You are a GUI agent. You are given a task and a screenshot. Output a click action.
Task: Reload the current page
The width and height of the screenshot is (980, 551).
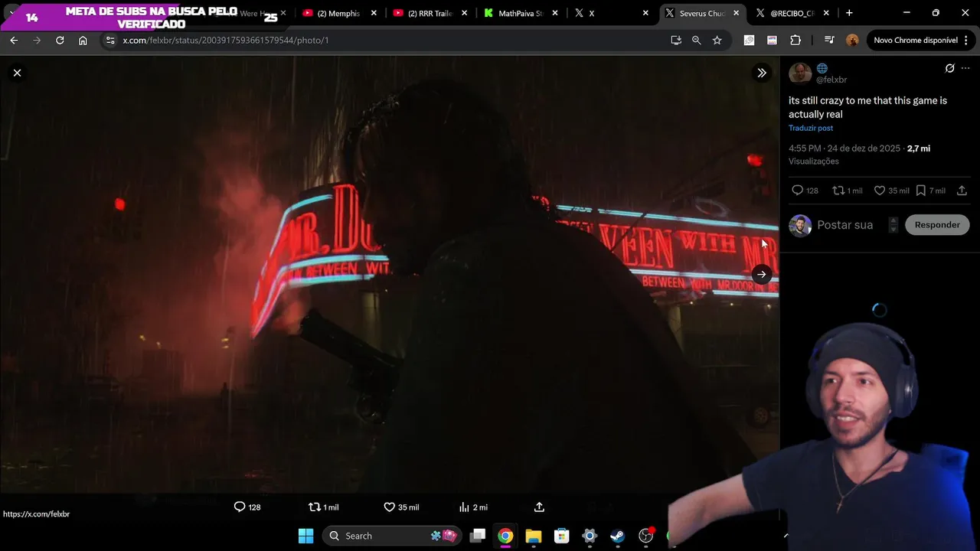pos(60,40)
